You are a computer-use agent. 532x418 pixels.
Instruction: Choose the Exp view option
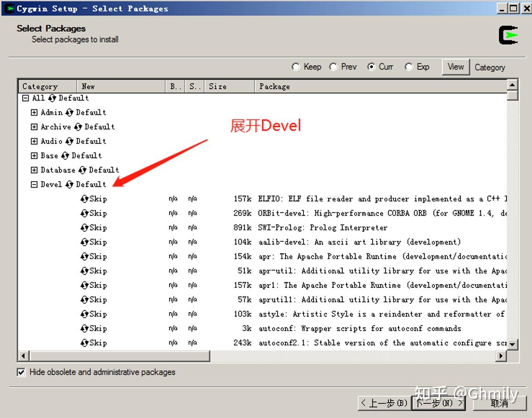coord(409,67)
